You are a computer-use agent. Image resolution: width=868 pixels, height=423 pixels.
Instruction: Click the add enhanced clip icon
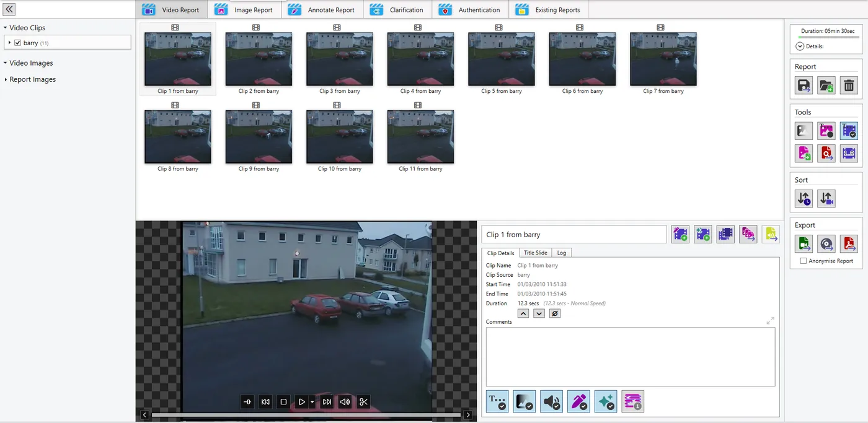pyautogui.click(x=702, y=234)
